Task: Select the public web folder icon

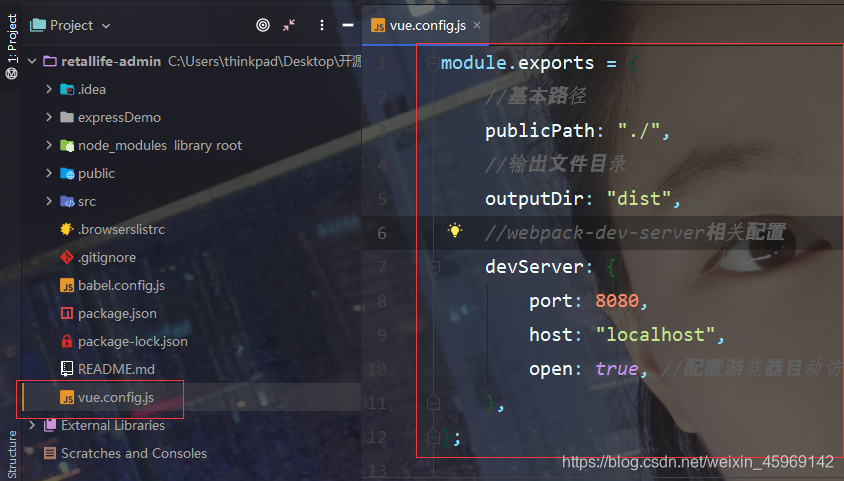Action: pos(67,173)
